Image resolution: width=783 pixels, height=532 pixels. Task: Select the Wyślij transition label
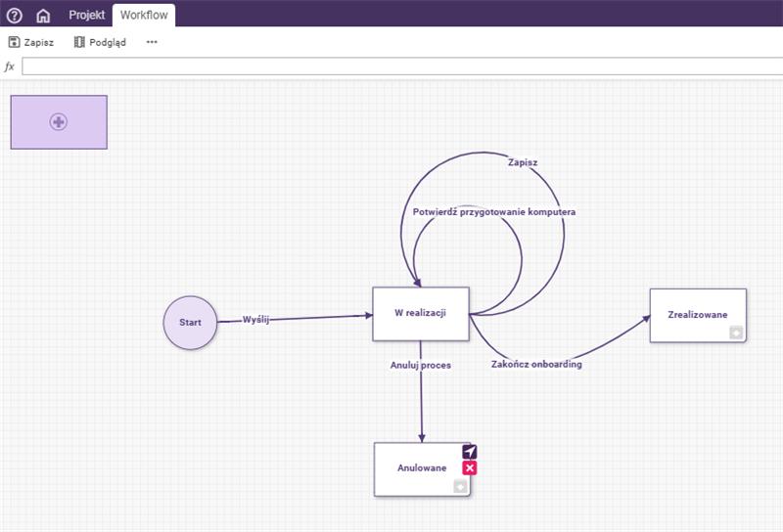[255, 319]
